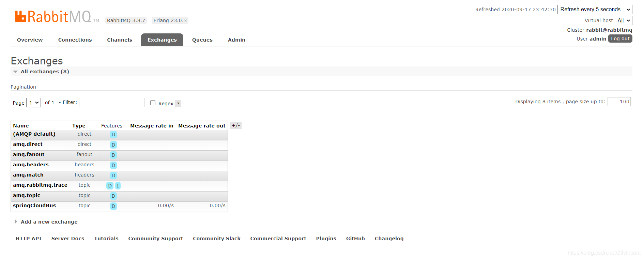Click the D badge for amq.direct
The image size is (644, 259).
tap(113, 145)
